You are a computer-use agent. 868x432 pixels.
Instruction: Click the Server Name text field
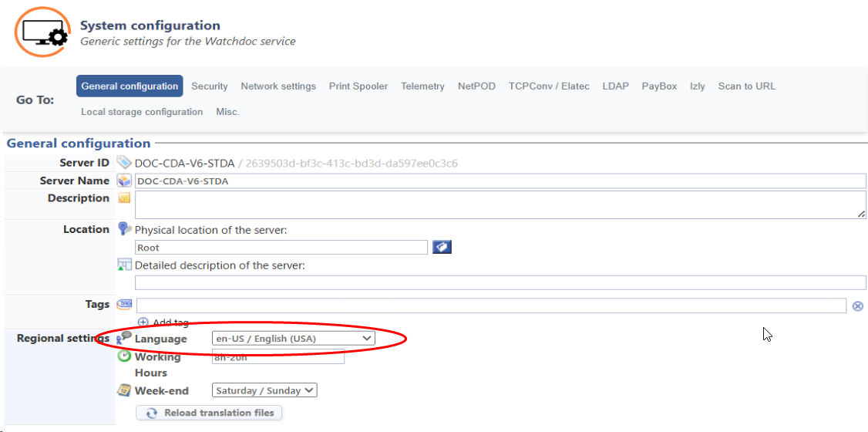click(x=500, y=181)
